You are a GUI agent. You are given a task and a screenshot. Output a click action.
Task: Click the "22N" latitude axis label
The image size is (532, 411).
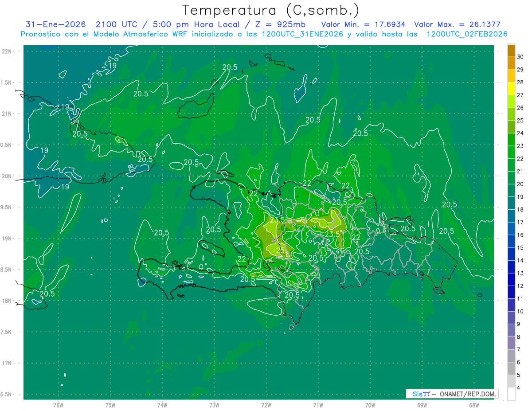tap(8, 51)
